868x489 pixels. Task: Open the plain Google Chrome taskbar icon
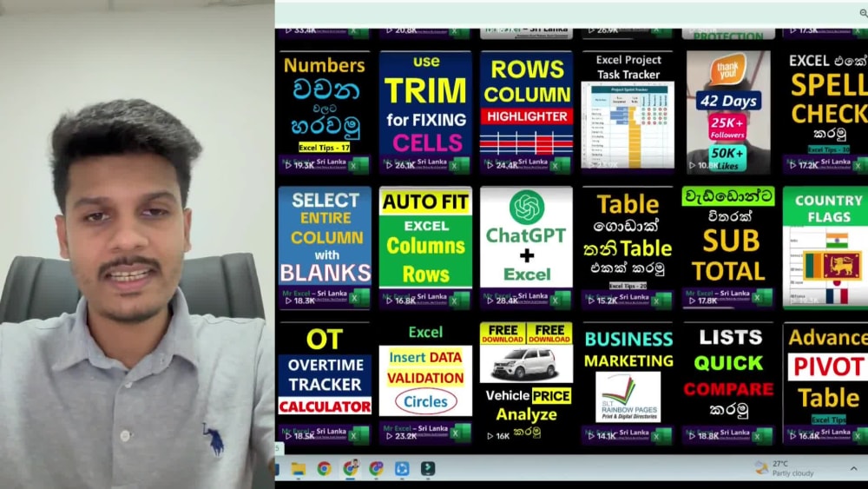(324, 469)
